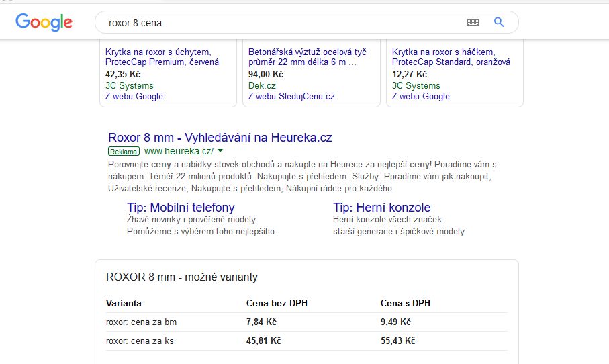Screen dimensions: 609x364
Task: Click the Dek.cz seller link
Action: 262,85
